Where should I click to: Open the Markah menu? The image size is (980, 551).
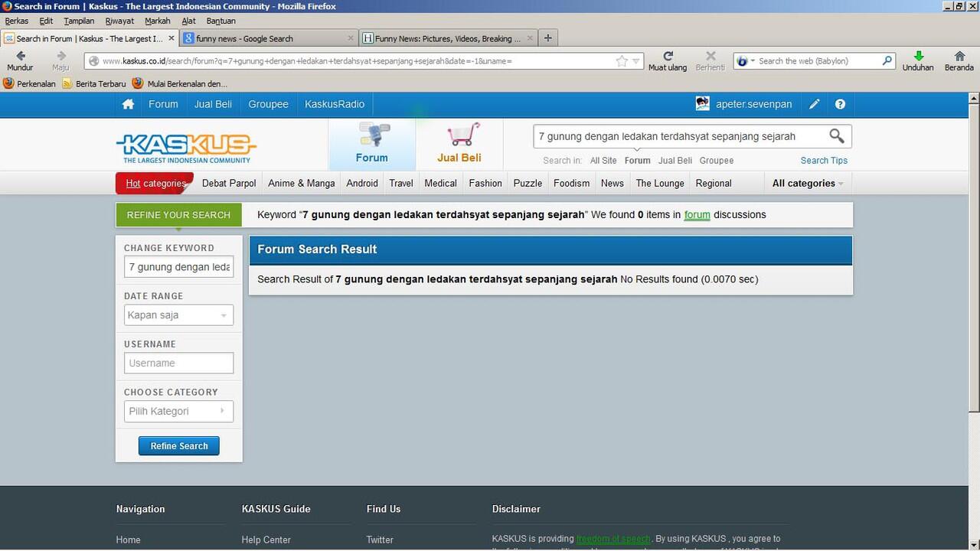(x=158, y=21)
